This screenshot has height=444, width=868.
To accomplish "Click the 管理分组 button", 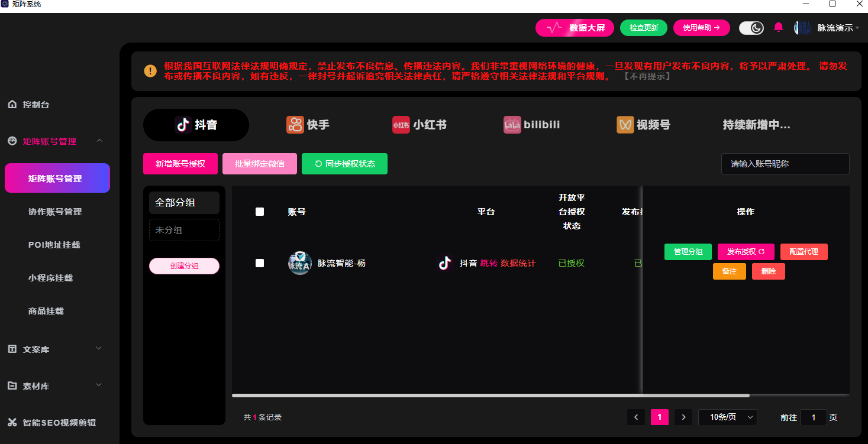I will tap(688, 252).
